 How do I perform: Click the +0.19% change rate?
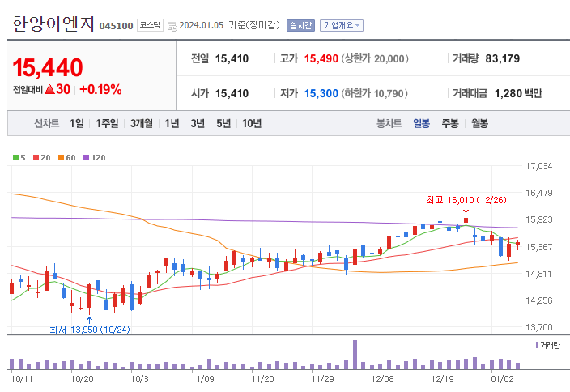click(x=100, y=89)
